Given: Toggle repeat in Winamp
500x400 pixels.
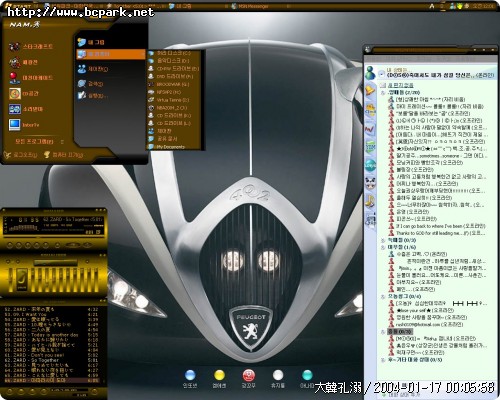Looking at the screenshot, I should tap(87, 245).
